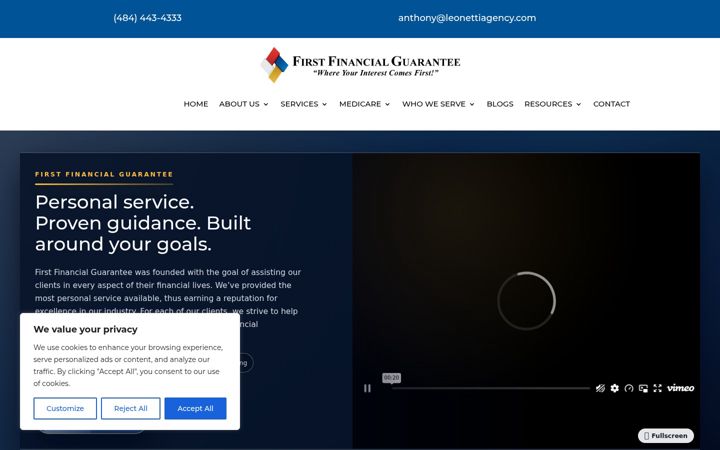Open the video settings gear
Image resolution: width=720 pixels, height=450 pixels.
coord(615,388)
